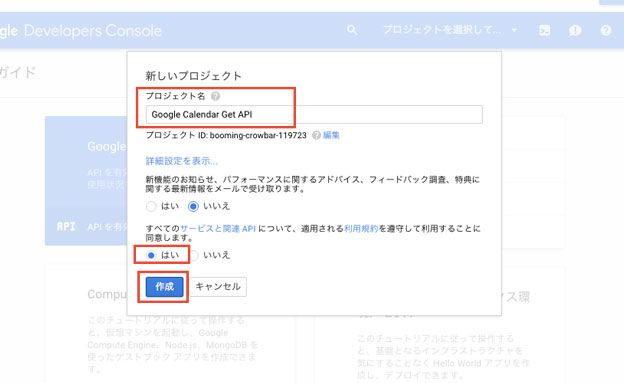
Task: Open the search icon in header
Action: (x=352, y=30)
